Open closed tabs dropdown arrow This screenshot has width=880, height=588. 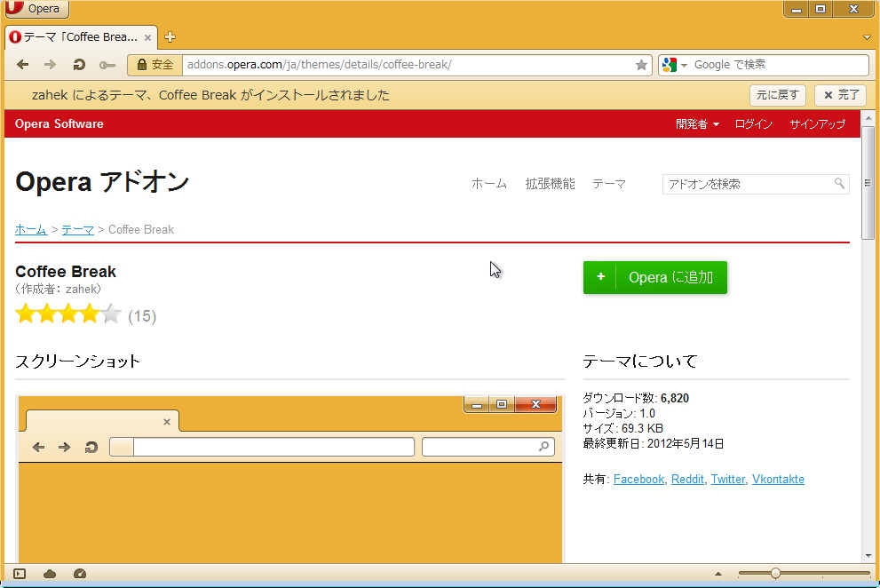coord(867,37)
